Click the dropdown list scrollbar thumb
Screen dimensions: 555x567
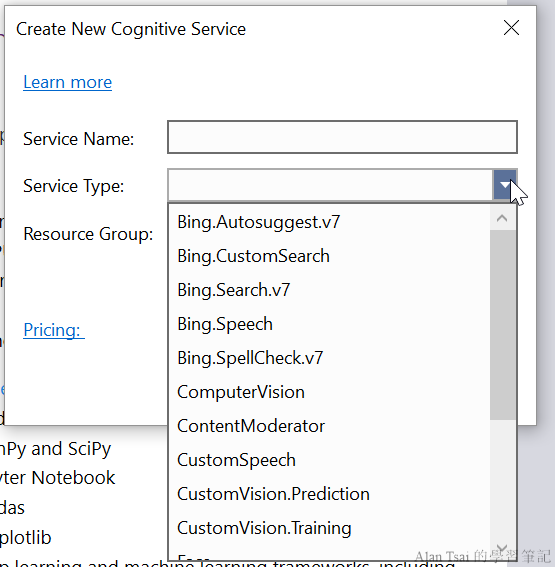coord(503,325)
